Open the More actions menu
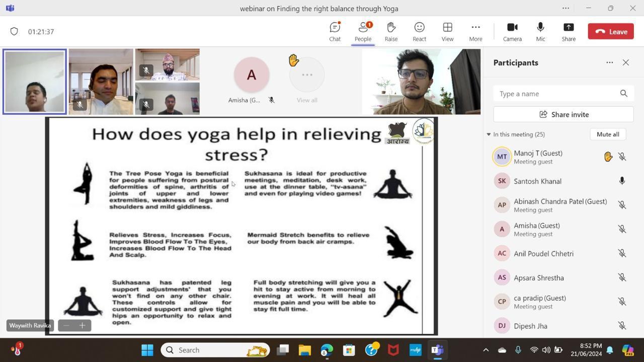 pos(475,32)
